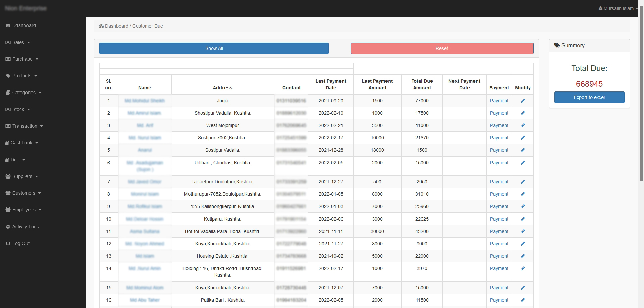Click the home icon in the breadcrumb
This screenshot has width=644, height=308.
(x=101, y=26)
